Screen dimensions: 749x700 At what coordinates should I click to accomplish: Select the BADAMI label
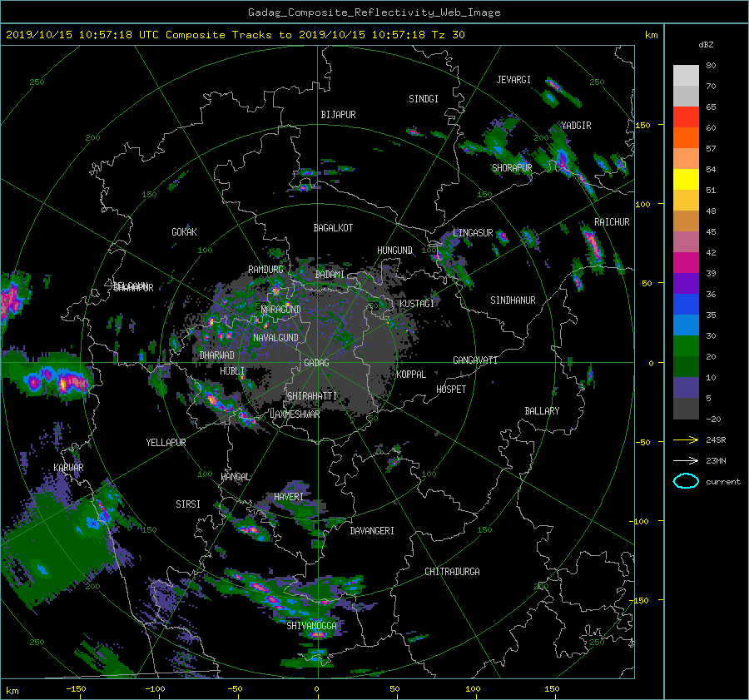(330, 275)
